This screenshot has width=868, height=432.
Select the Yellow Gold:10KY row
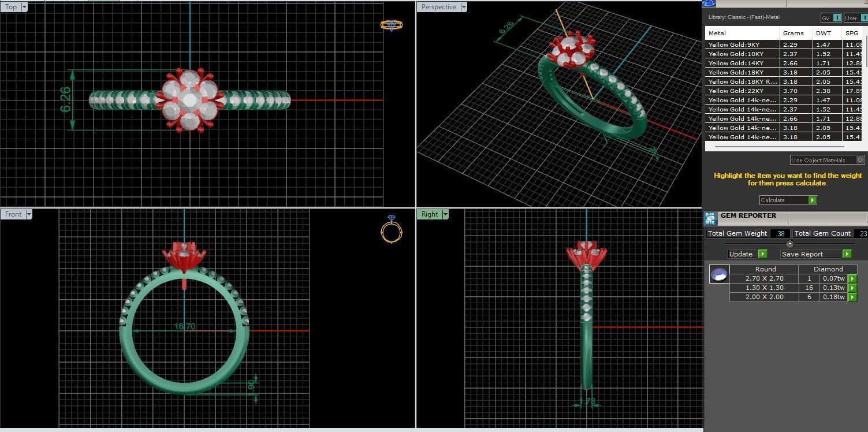click(x=784, y=54)
